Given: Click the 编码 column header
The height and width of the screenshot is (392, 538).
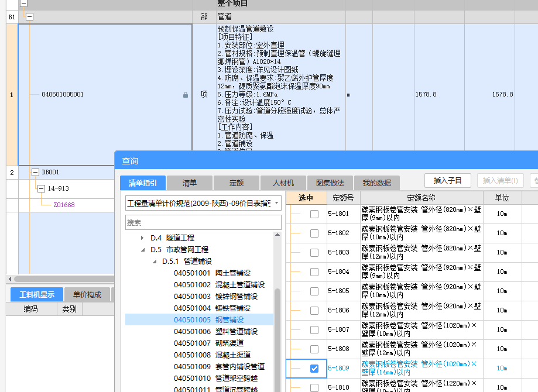Looking at the screenshot, I should click(x=31, y=309).
